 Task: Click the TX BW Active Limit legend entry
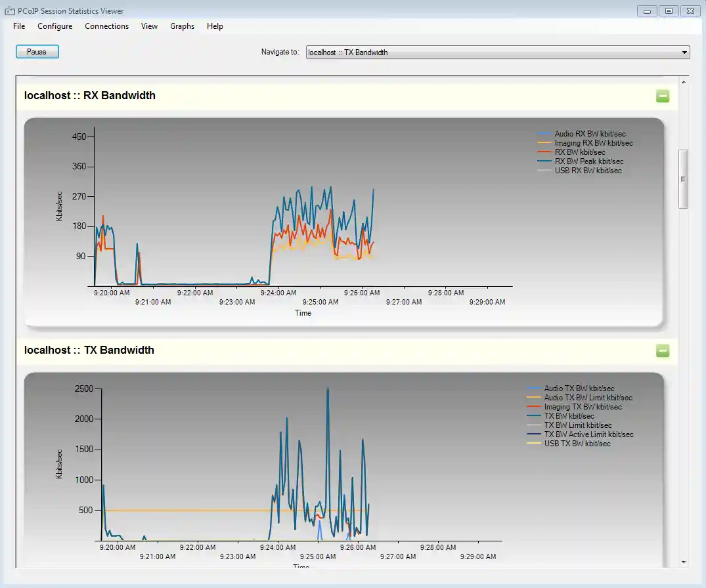coord(588,434)
